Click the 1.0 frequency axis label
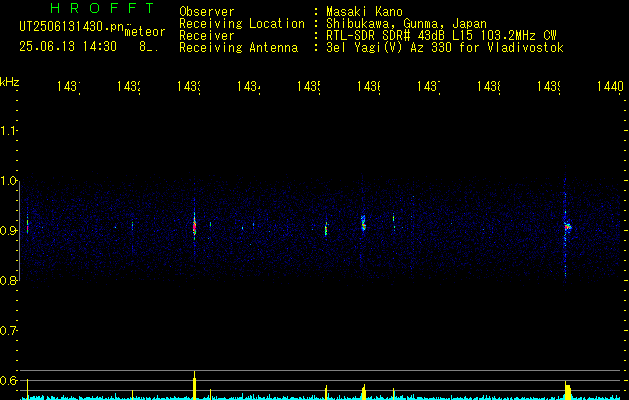The height and width of the screenshot is (400, 629). tap(8, 181)
